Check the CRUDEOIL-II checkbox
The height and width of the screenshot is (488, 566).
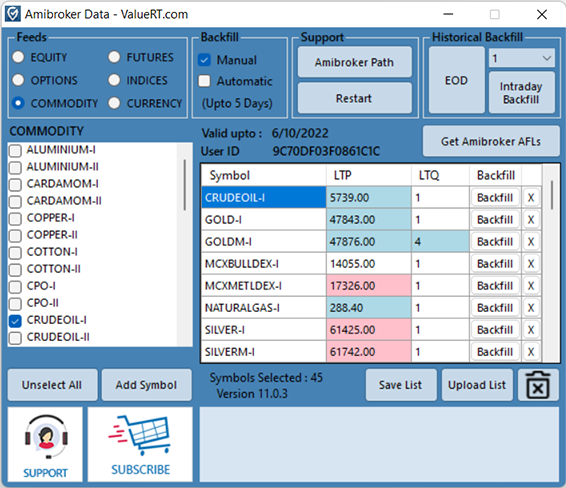[15, 338]
